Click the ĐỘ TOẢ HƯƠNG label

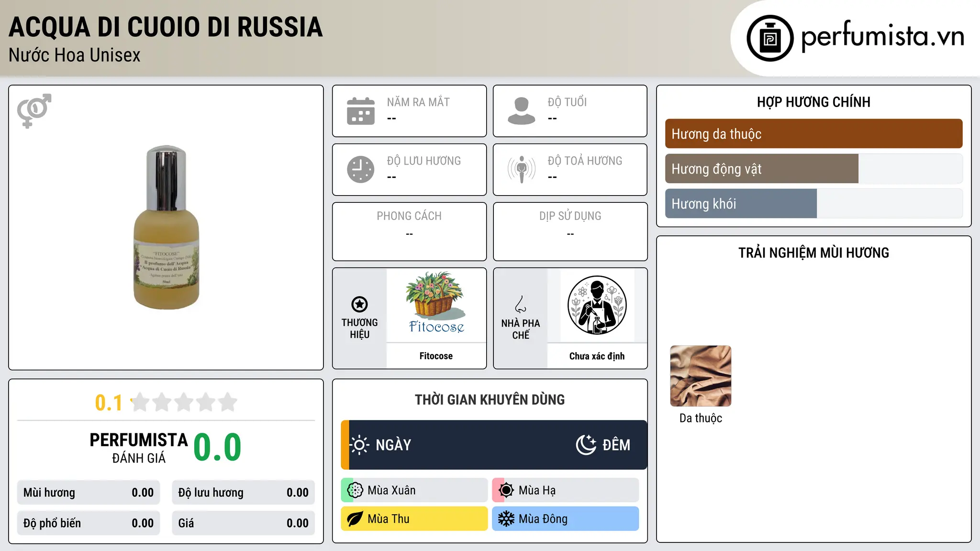[585, 161]
